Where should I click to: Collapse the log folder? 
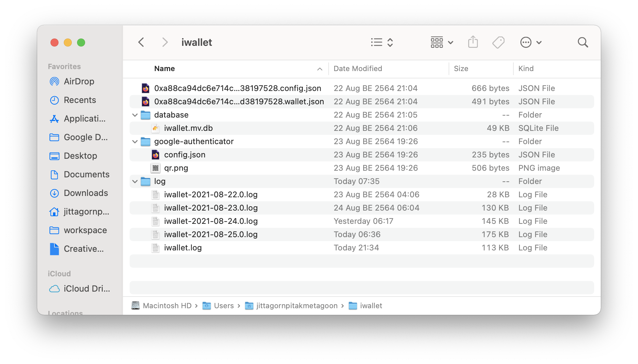click(135, 181)
